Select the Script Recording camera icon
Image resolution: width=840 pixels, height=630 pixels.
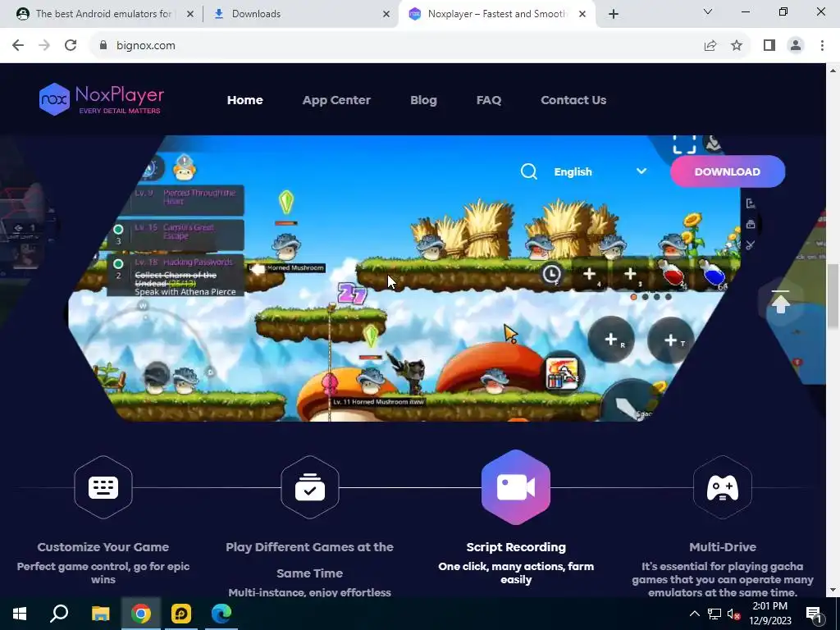[516, 487]
